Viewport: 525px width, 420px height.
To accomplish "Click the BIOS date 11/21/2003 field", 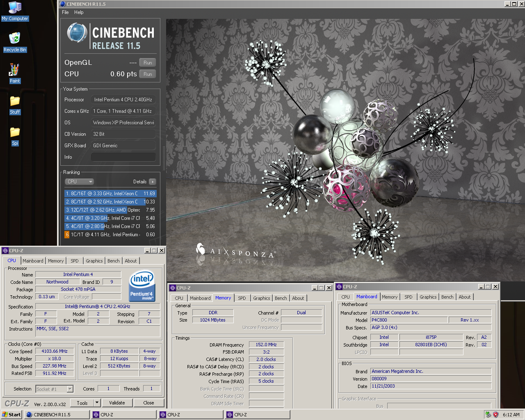I will tap(431, 386).
